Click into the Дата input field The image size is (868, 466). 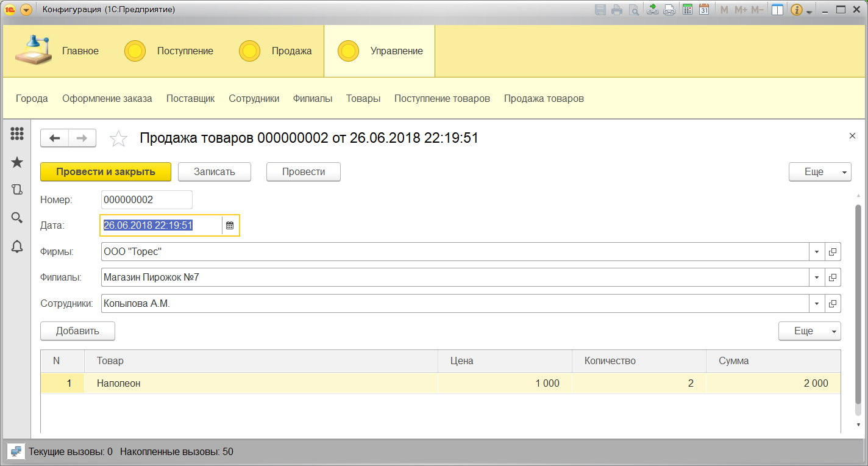tap(161, 225)
